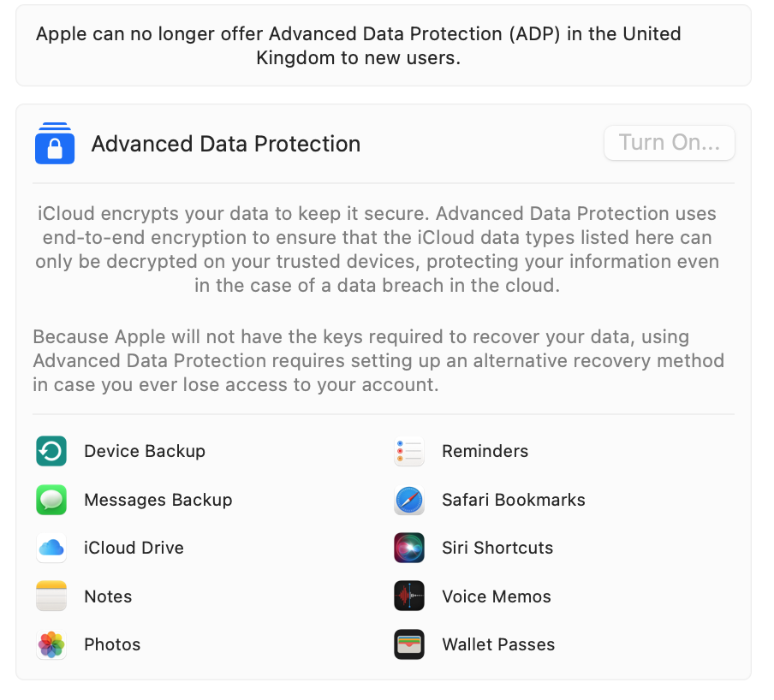This screenshot has width=774, height=700.
Task: Click the Advanced Data Protection heading
Action: (226, 144)
